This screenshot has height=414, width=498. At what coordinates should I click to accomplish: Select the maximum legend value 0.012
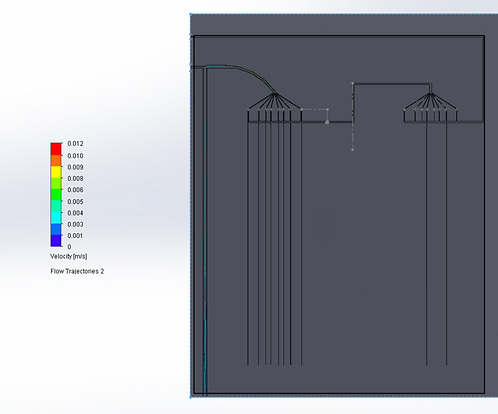click(x=75, y=143)
